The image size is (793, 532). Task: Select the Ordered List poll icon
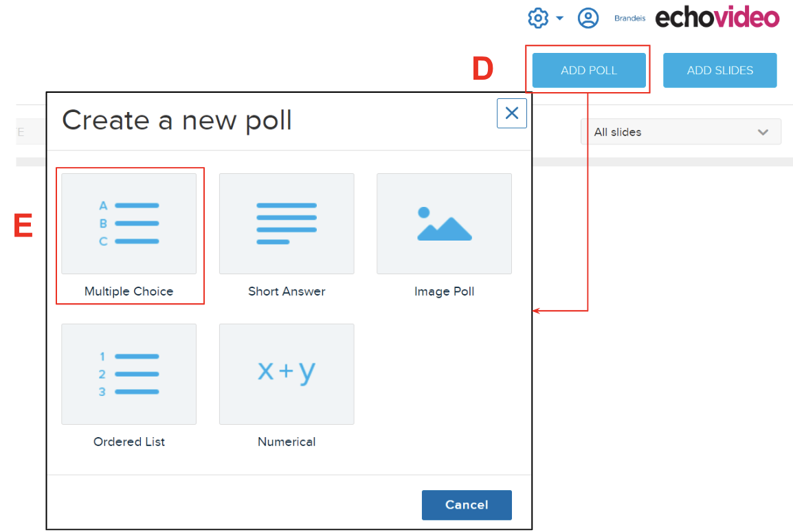point(129,374)
